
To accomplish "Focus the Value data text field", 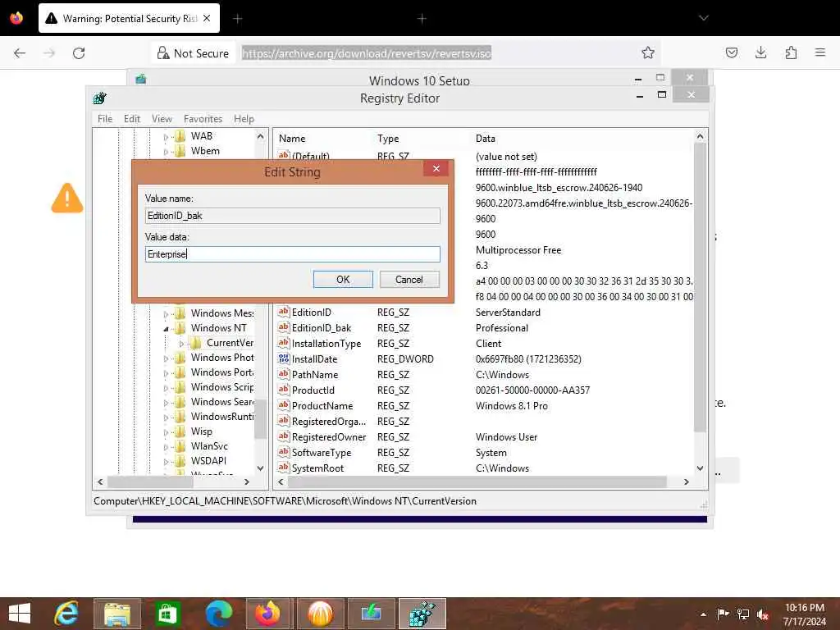I will [x=293, y=254].
